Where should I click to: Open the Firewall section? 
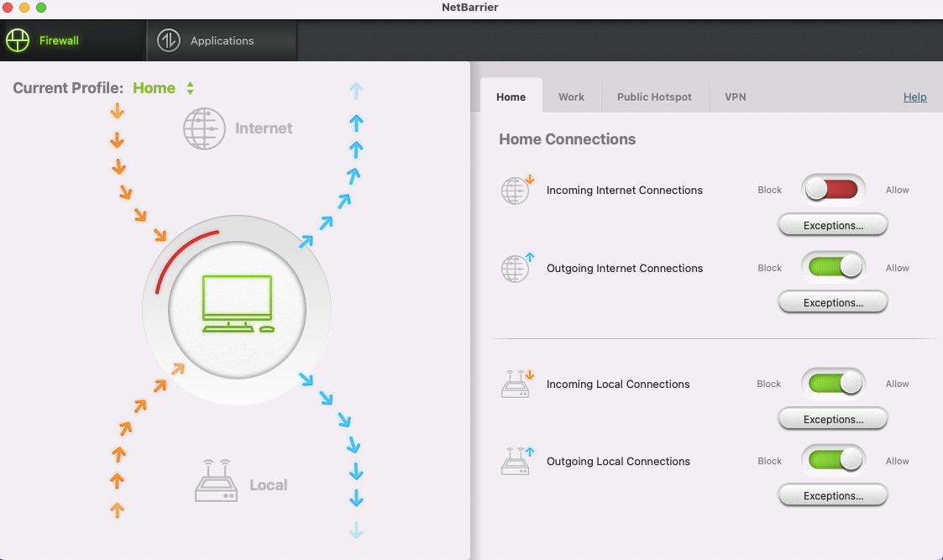pos(73,40)
